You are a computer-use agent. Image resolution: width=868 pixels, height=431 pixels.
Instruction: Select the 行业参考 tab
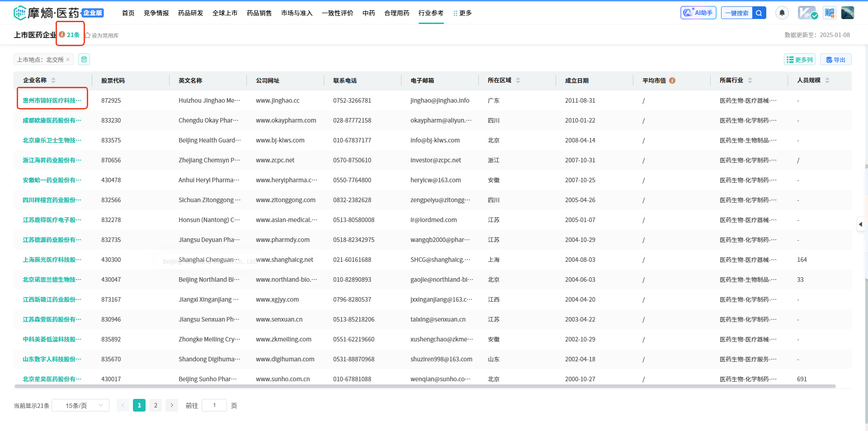point(431,13)
